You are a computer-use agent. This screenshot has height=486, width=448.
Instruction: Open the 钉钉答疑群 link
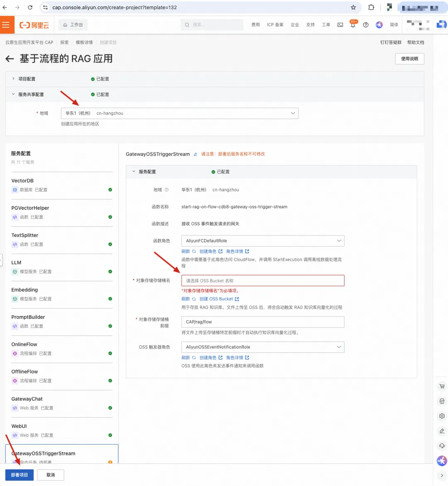(391, 42)
